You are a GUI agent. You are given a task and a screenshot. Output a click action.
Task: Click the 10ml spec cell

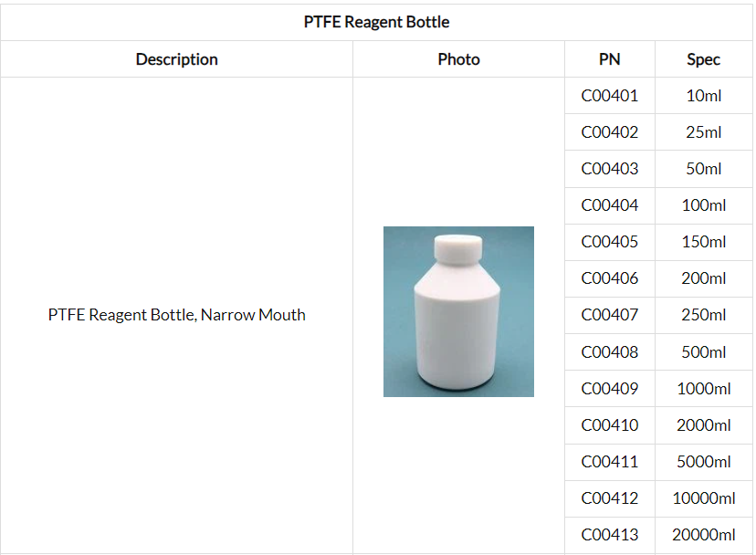click(703, 96)
